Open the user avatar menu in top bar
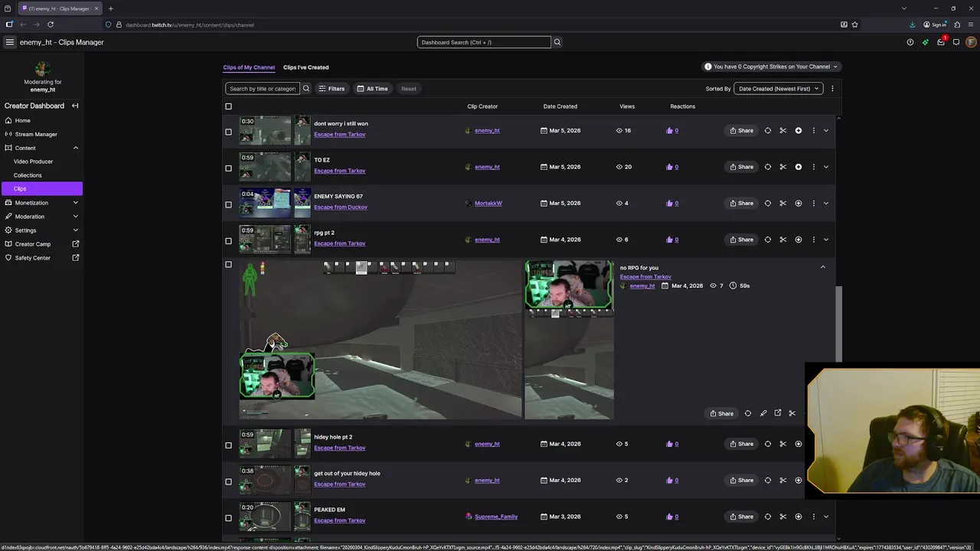The image size is (980, 551). coord(971,42)
